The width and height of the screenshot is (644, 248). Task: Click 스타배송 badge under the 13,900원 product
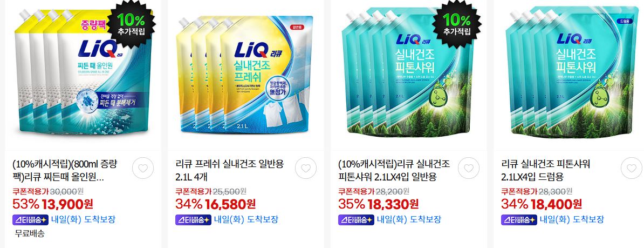[30, 219]
